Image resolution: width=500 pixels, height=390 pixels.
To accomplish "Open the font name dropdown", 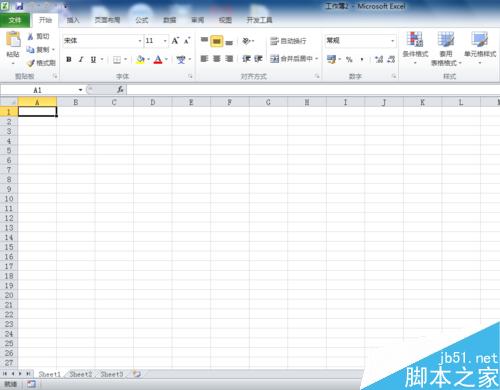I will [x=140, y=41].
